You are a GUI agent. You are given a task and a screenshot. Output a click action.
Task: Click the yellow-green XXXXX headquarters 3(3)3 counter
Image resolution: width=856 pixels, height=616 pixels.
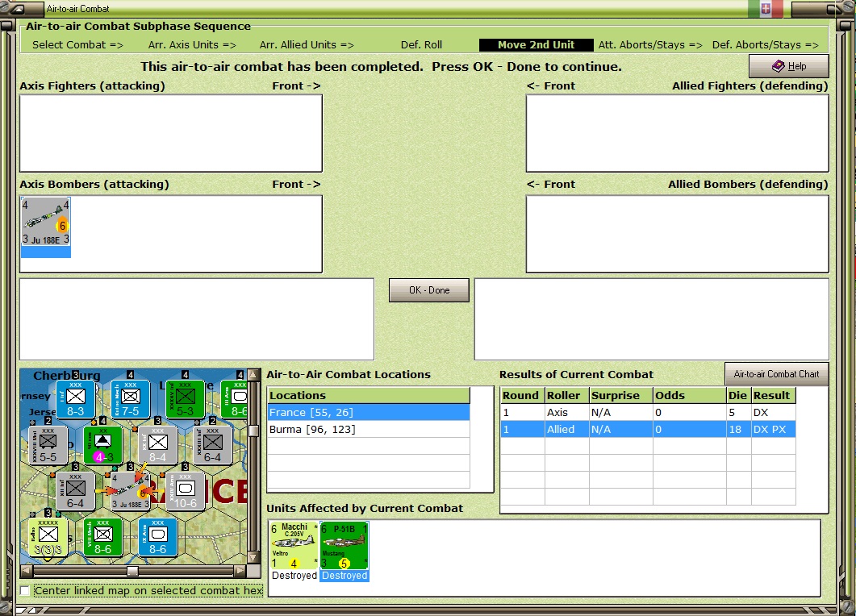[x=48, y=538]
